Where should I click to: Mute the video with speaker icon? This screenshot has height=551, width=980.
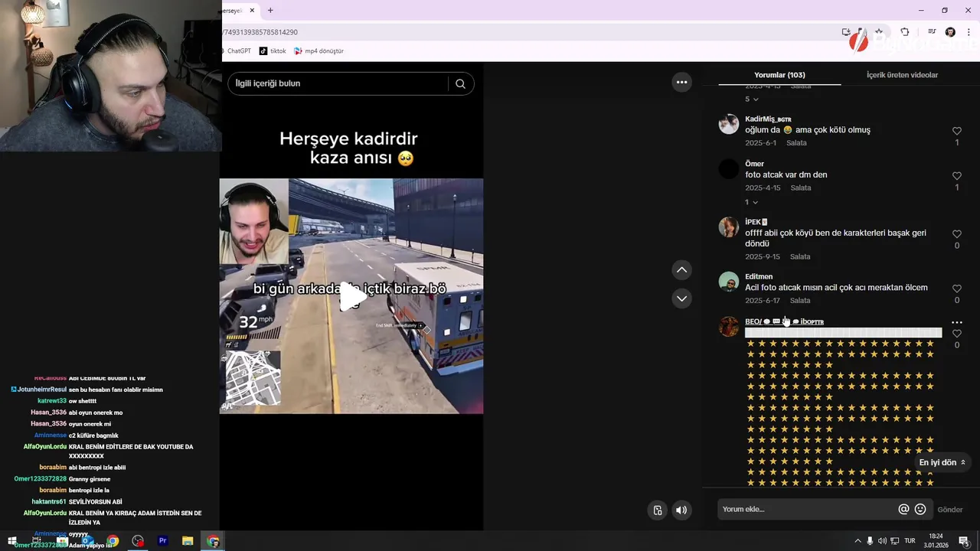pos(681,510)
